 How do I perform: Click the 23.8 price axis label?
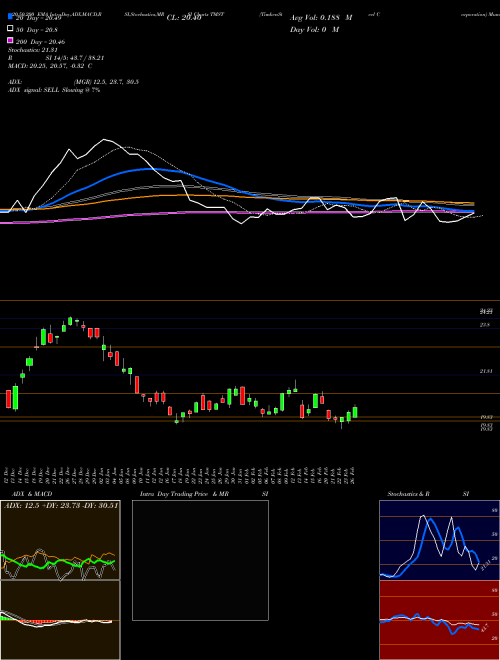(485, 325)
